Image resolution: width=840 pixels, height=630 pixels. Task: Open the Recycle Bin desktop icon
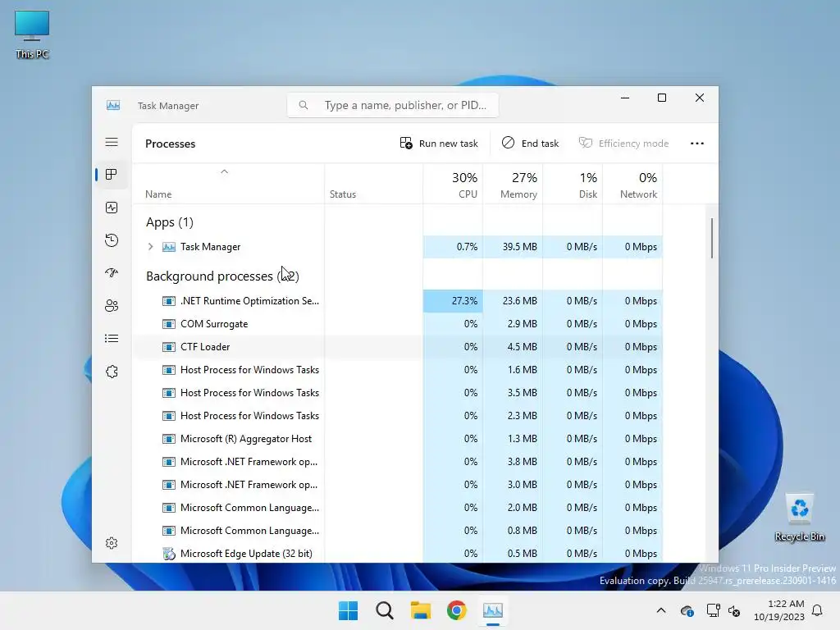(x=799, y=517)
